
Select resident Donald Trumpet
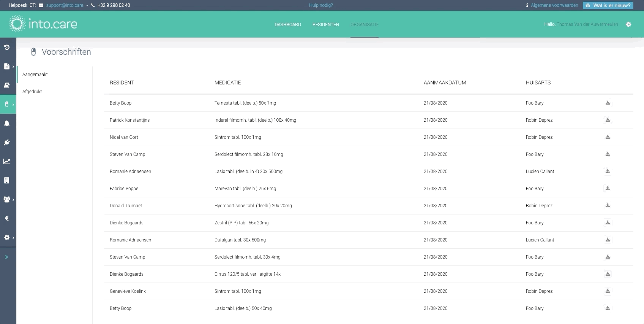pos(126,206)
